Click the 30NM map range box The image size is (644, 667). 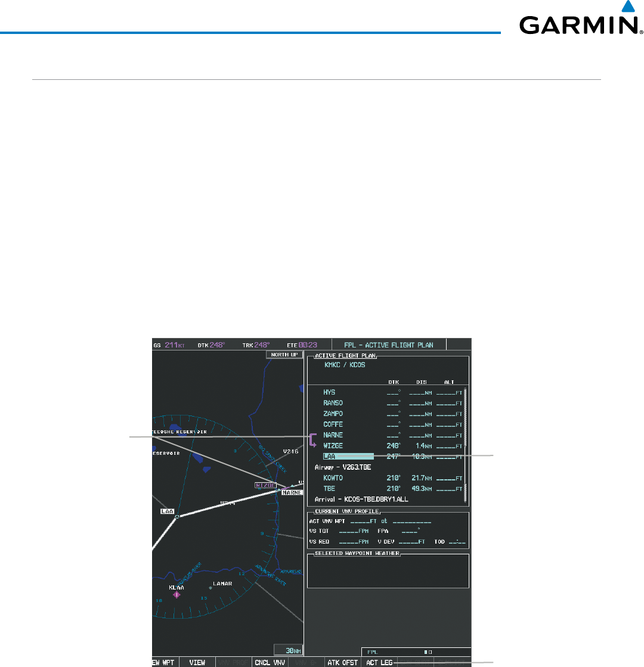pos(288,650)
